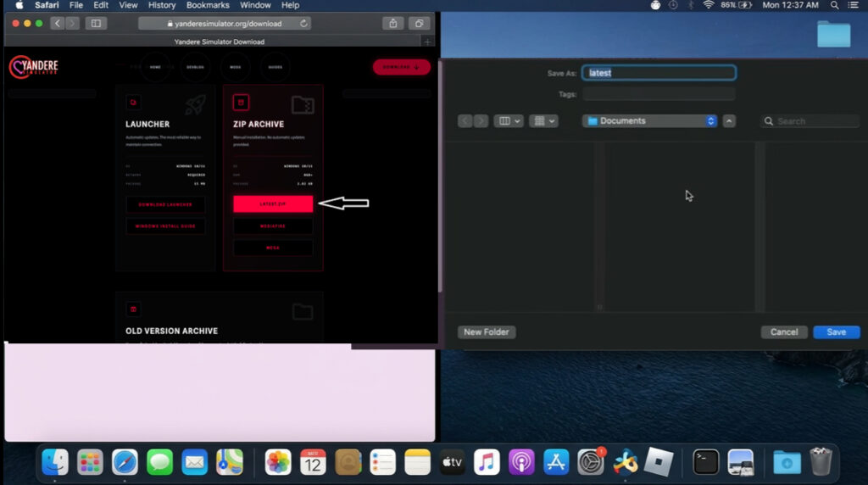The height and width of the screenshot is (485, 868).
Task: Click the Save button
Action: [836, 332]
